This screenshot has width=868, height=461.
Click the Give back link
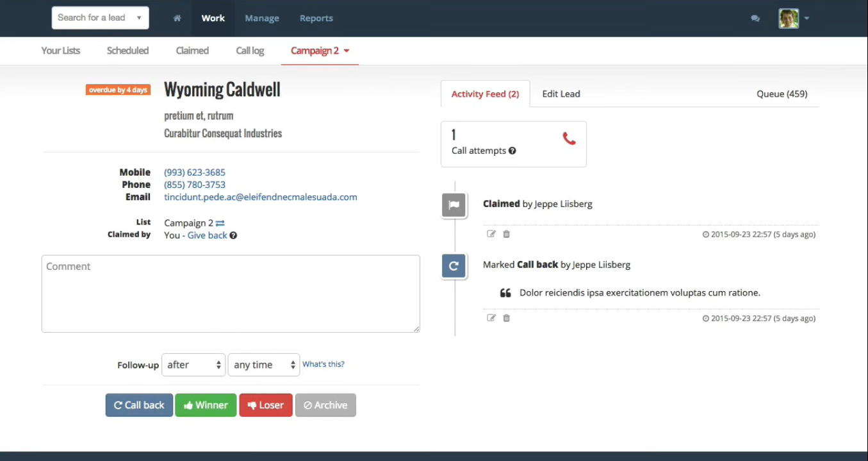click(208, 235)
